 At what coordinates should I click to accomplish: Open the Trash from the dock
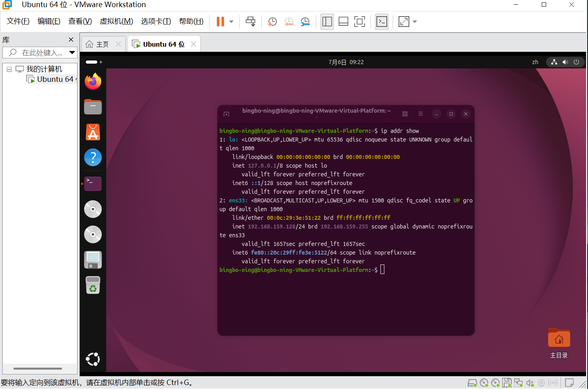point(93,285)
